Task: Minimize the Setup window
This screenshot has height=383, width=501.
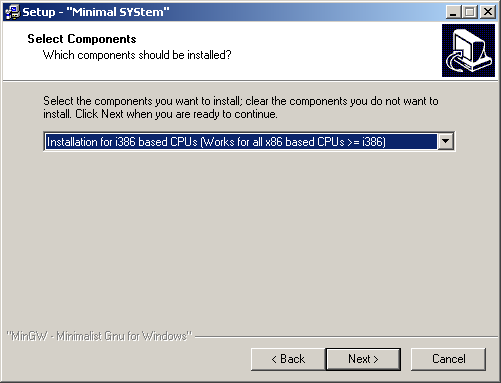Action: pyautogui.click(x=453, y=12)
